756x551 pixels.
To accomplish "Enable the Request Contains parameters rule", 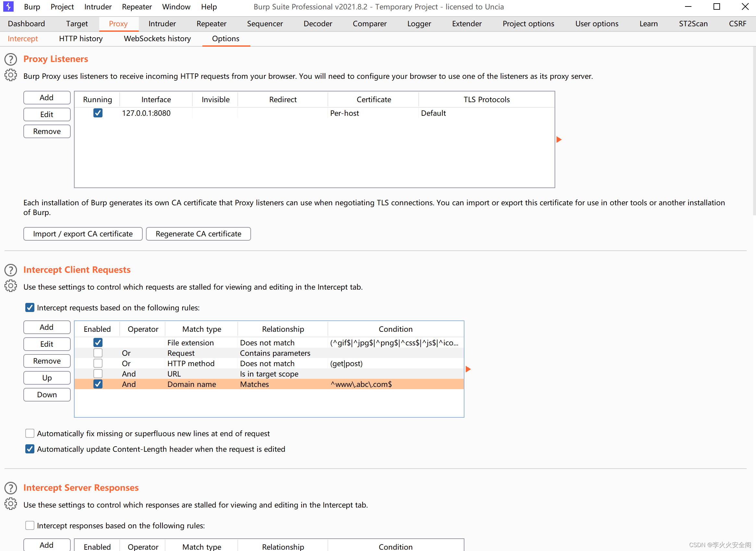I will (x=98, y=353).
